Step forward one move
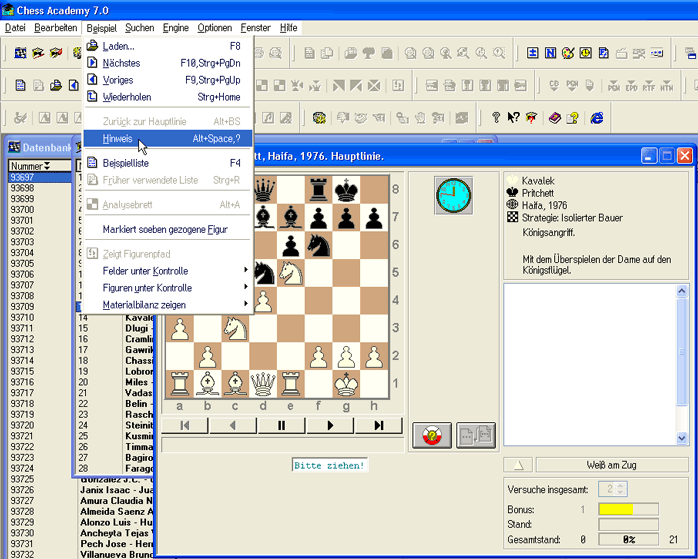The width and height of the screenshot is (698, 559). coord(331,425)
